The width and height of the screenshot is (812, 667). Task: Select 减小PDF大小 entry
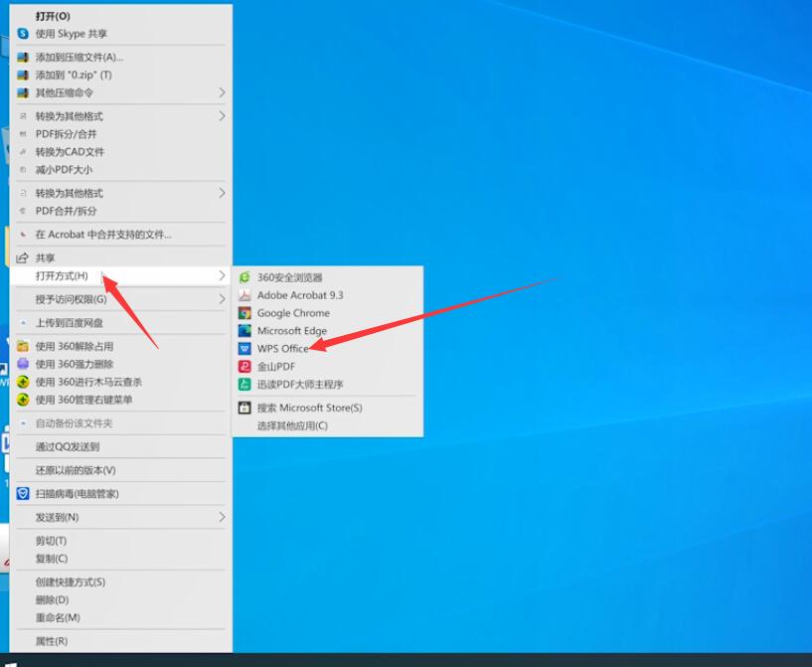coord(120,169)
